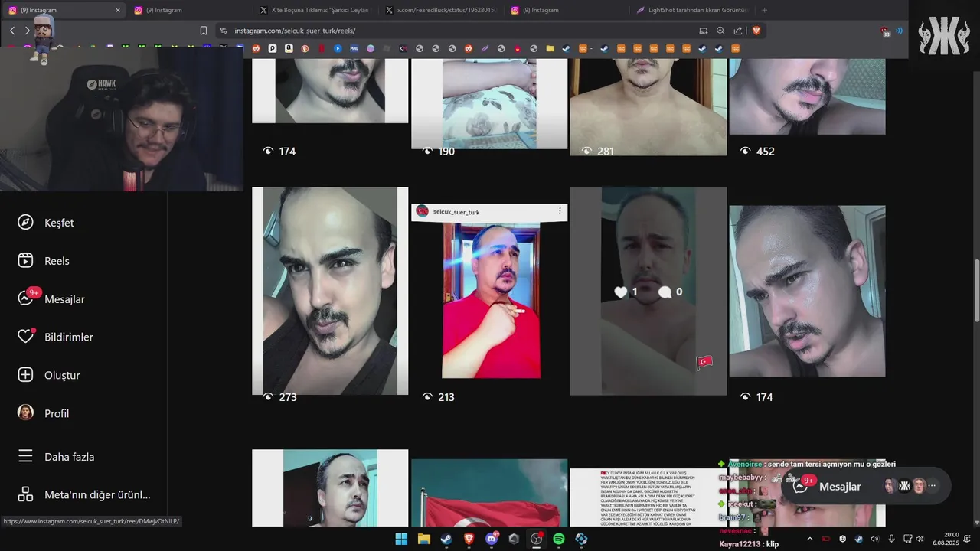Open OBS Studio from the taskbar
Screen dimensions: 980x551
click(x=536, y=539)
